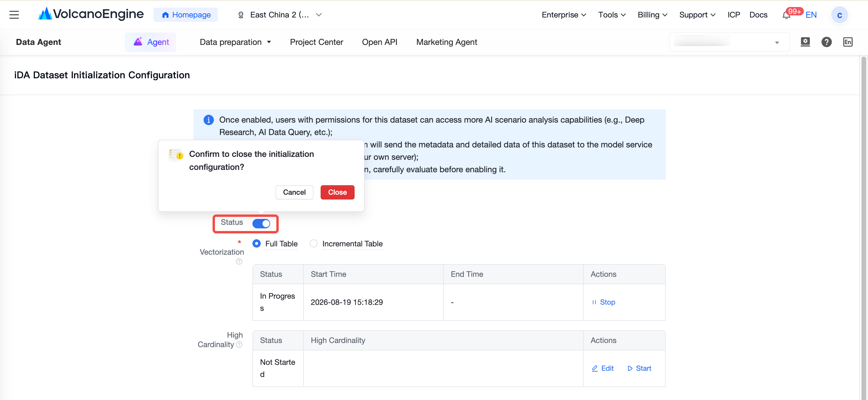The image size is (868, 400).
Task: Open the screen settings icon in toolbar
Action: pyautogui.click(x=805, y=42)
